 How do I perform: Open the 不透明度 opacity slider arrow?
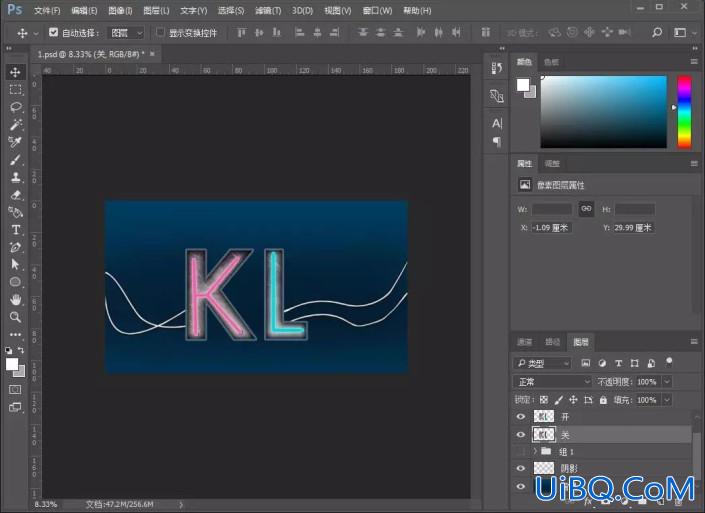tap(667, 382)
